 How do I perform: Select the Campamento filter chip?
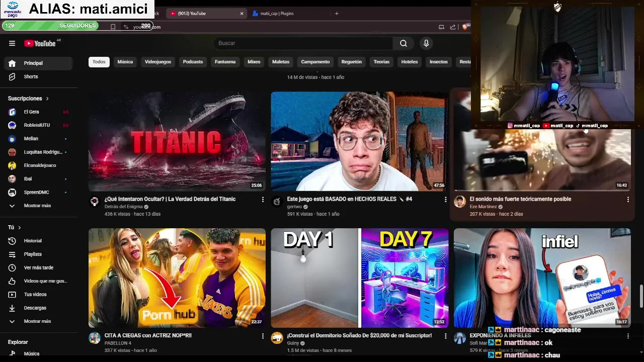(315, 62)
